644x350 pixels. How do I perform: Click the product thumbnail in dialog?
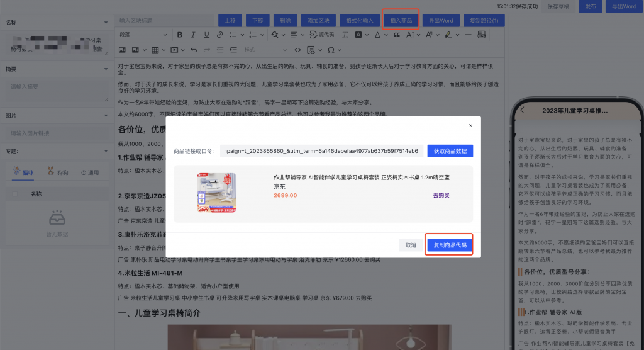216,193
